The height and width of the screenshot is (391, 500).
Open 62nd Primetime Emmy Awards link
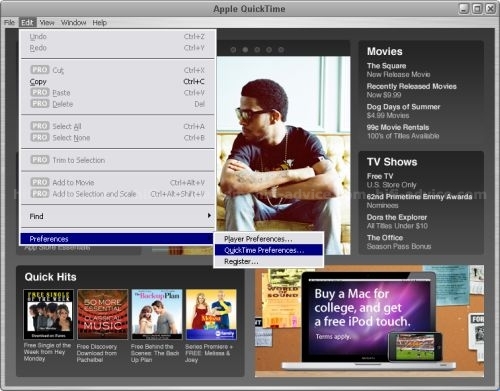pos(419,197)
